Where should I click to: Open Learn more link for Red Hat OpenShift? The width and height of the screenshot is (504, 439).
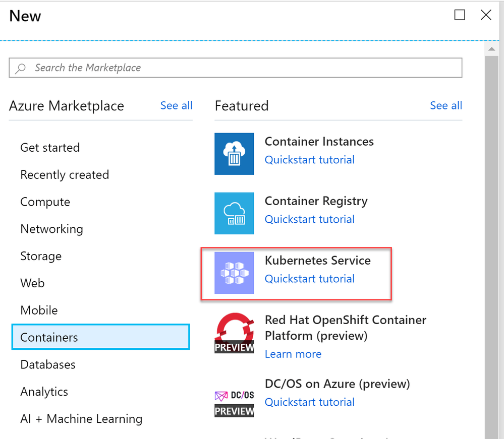click(x=293, y=354)
